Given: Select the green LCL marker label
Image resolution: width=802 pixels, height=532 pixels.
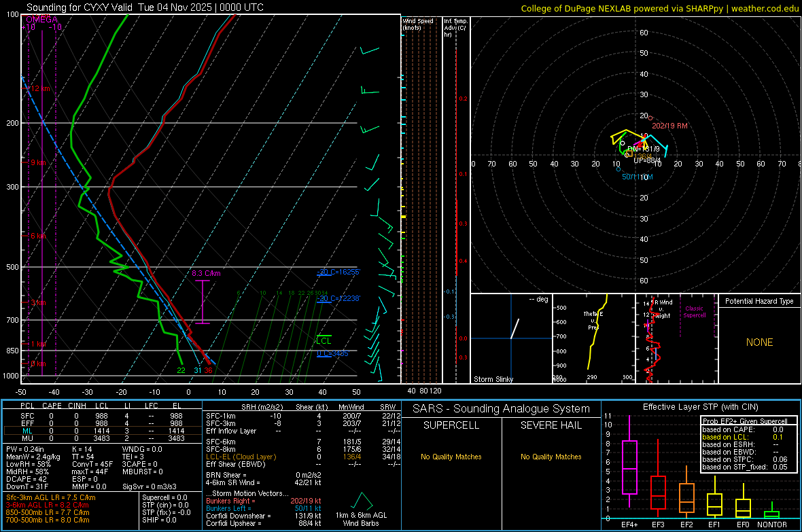Looking at the screenshot, I should coord(324,340).
